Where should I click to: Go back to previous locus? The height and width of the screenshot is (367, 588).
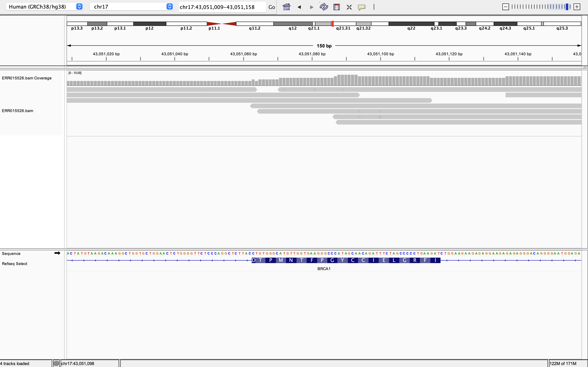(299, 7)
